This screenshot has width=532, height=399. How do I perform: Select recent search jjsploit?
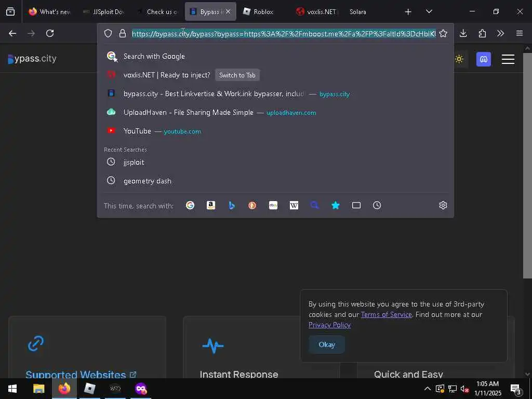(x=275, y=162)
